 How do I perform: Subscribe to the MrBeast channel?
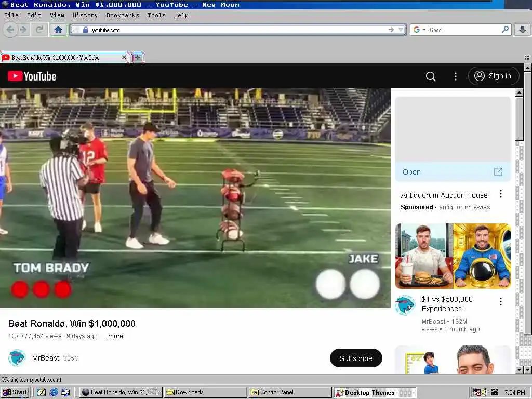356,358
